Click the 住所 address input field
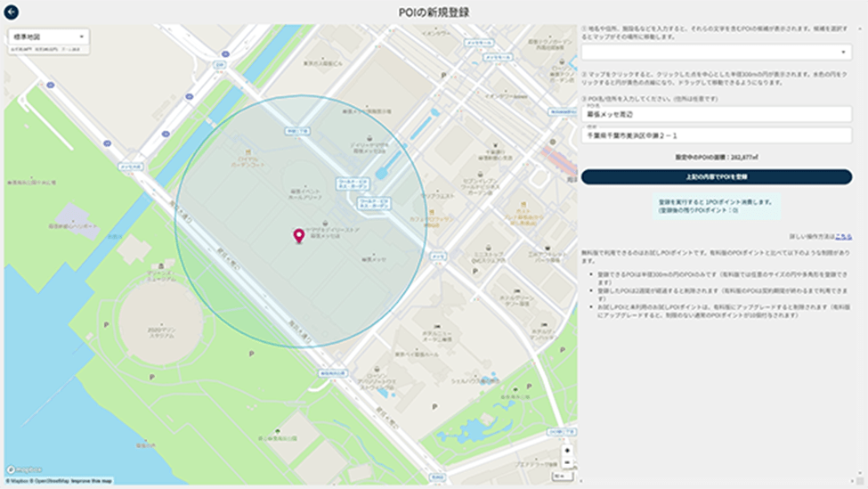868x489 pixels. 716,136
